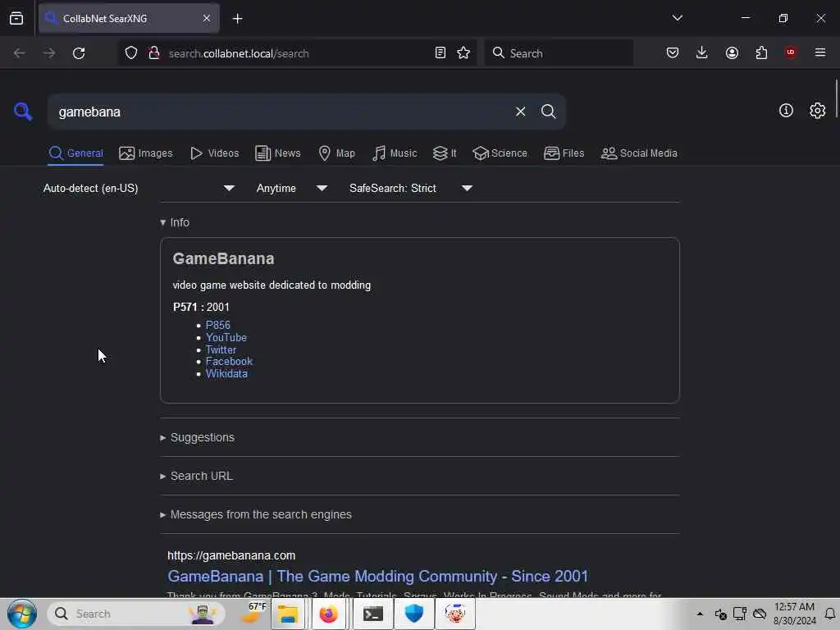
Task: Switch to Files search category
Action: point(564,153)
